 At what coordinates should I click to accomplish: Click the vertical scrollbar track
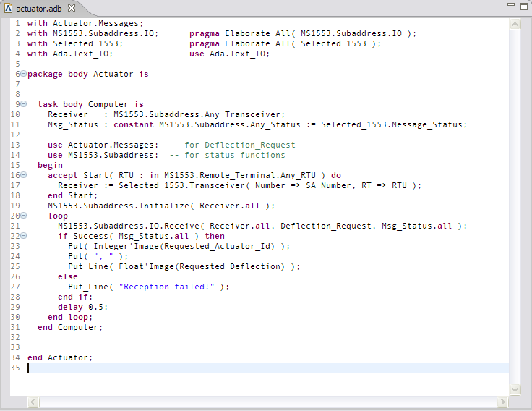click(515, 217)
